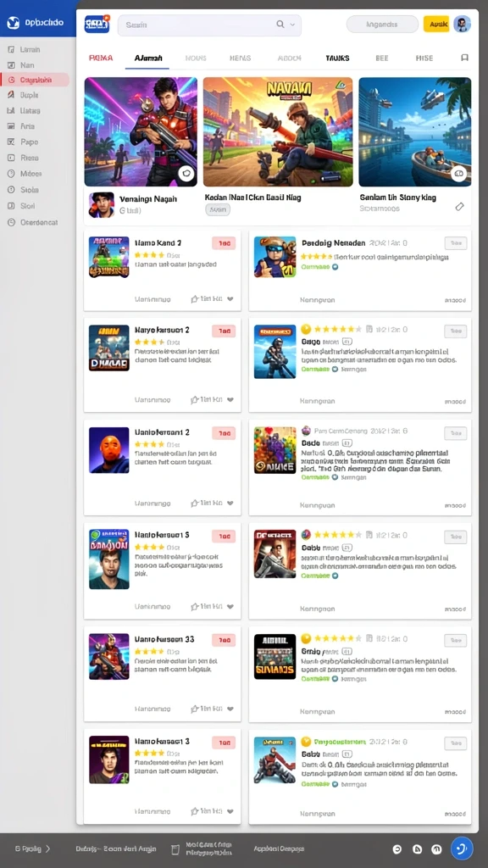
Task: Open the middle banner thumbnail with the yellow title
Action: pyautogui.click(x=278, y=131)
